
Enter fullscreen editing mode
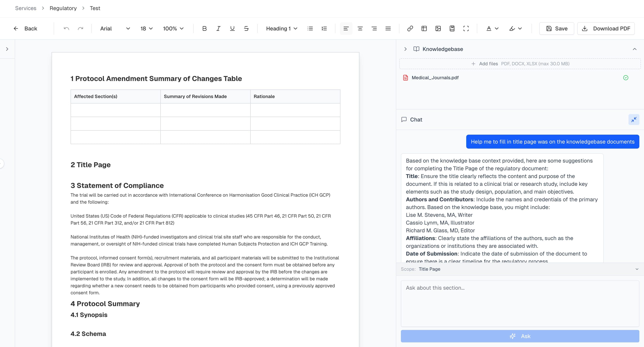tap(466, 28)
